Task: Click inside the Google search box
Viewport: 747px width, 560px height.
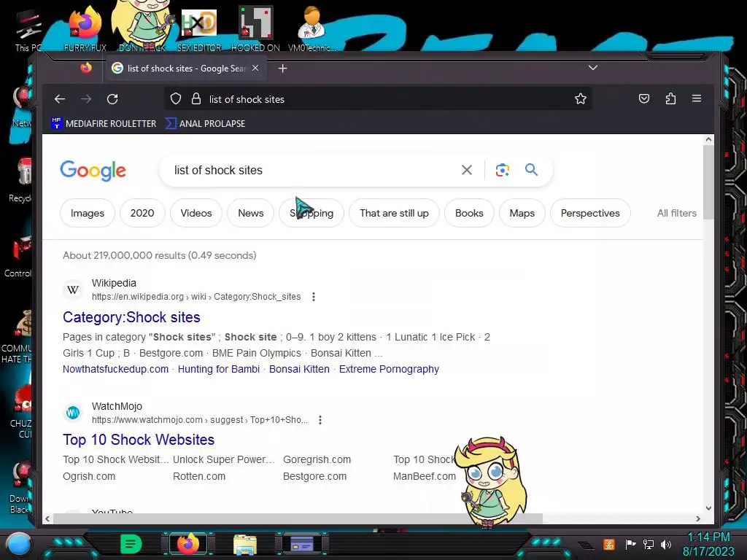Action: point(309,170)
